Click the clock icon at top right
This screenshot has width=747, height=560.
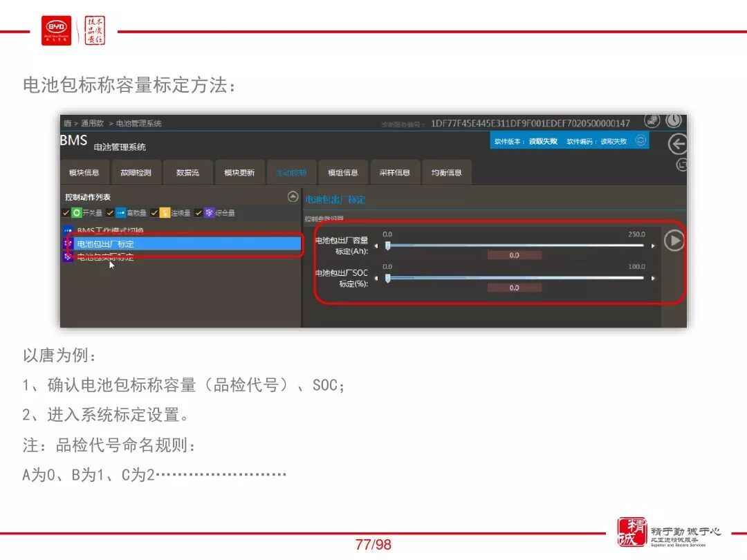point(674,121)
